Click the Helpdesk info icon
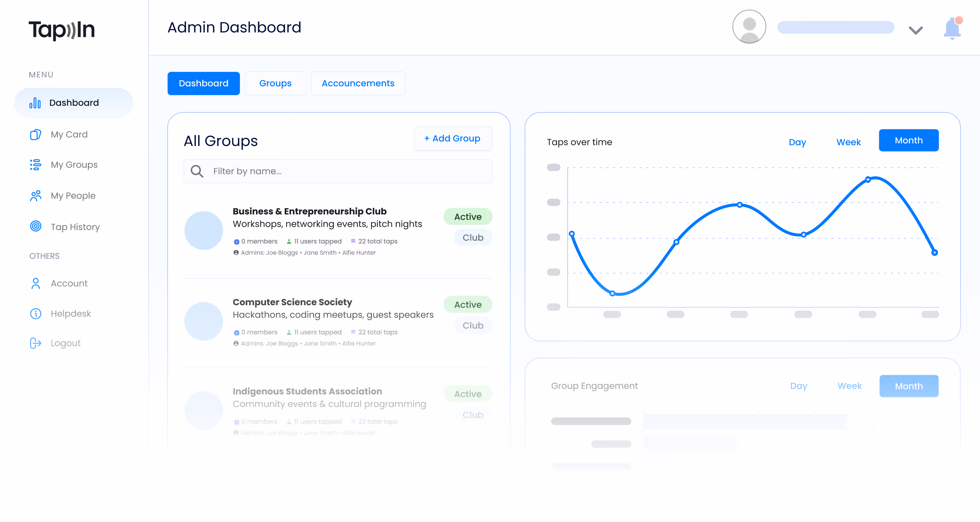Image resolution: width=980 pixels, height=522 pixels. pos(35,313)
